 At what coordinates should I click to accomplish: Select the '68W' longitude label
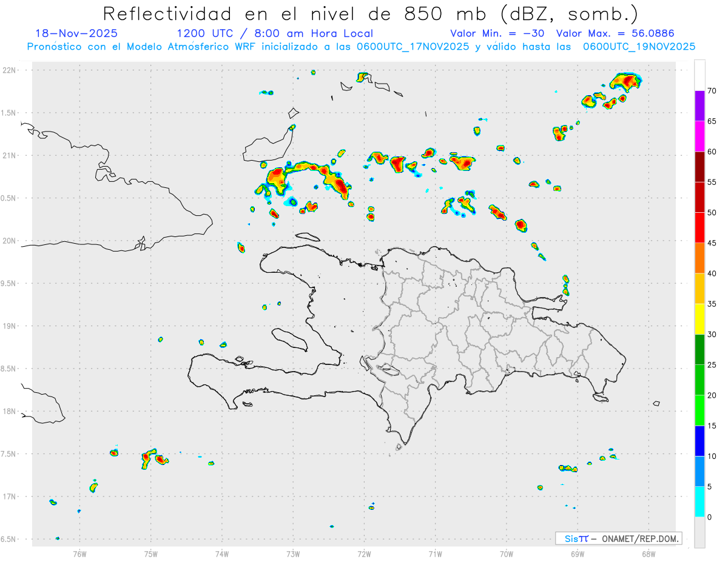(649, 553)
